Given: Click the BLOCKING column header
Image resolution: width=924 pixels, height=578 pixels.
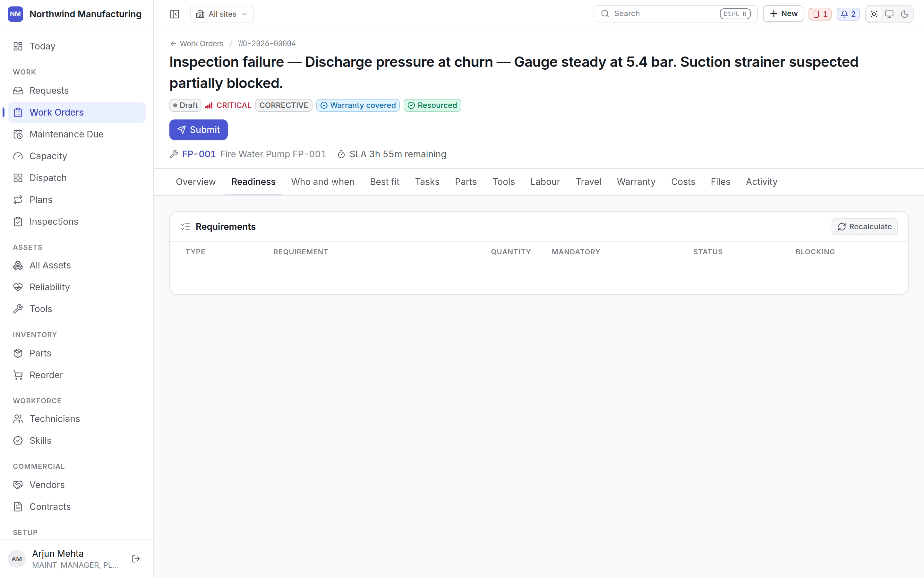Looking at the screenshot, I should pos(815,252).
